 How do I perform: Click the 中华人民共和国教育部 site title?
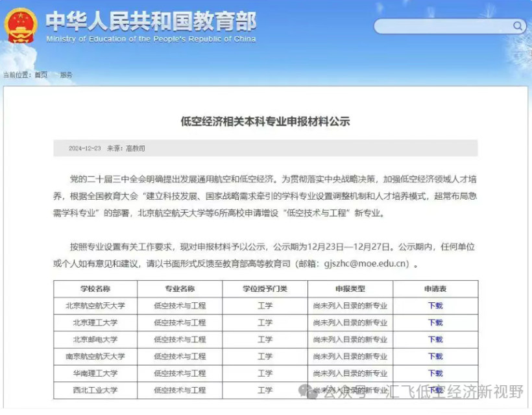[151, 21]
